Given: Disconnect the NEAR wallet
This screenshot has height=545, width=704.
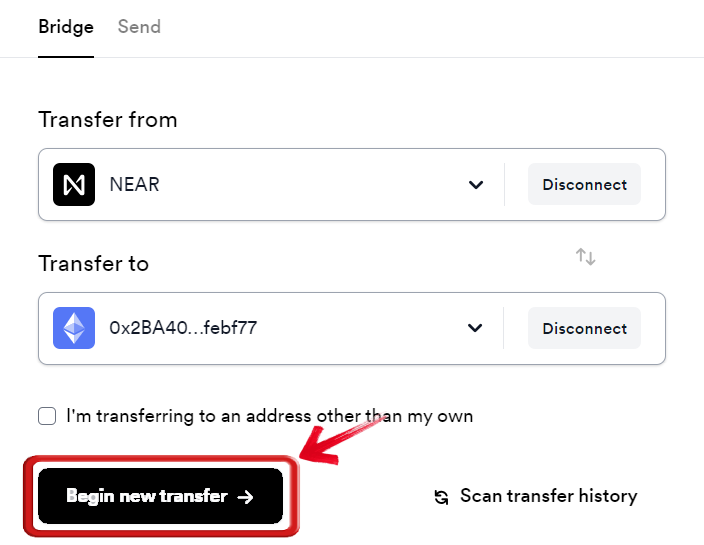Looking at the screenshot, I should coord(584,185).
